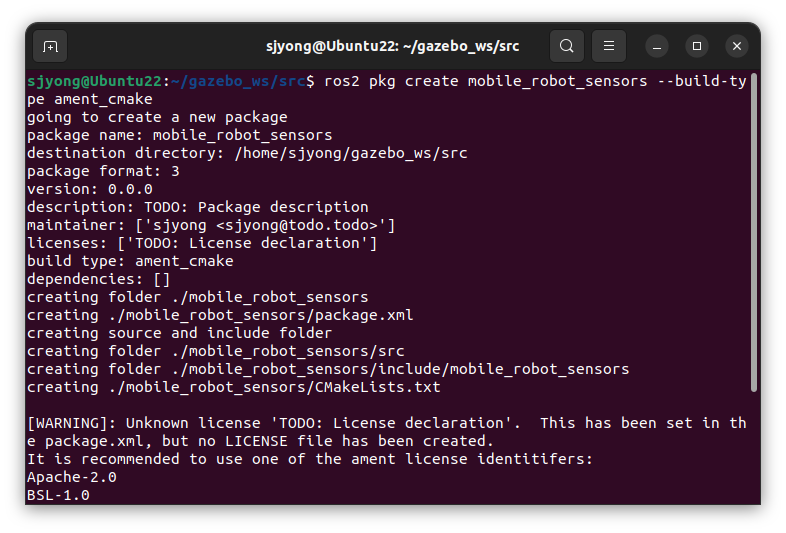Click the [WARNING] label text

coord(71,423)
